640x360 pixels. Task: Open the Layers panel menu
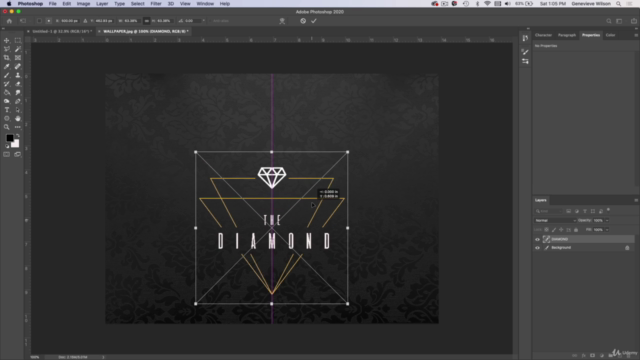(636, 200)
